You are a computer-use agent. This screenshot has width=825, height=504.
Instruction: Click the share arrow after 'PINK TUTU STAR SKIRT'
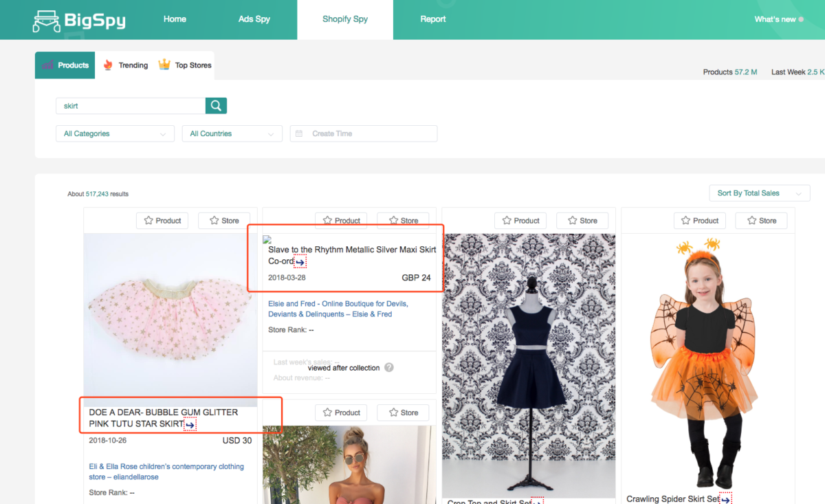190,425
